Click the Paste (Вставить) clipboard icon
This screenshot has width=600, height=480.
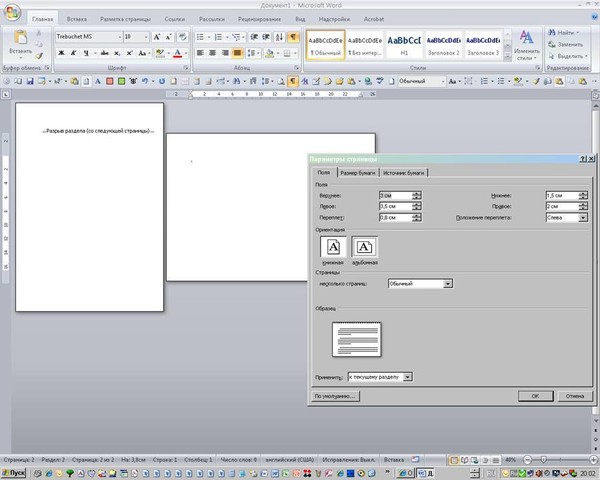pyautogui.click(x=20, y=38)
